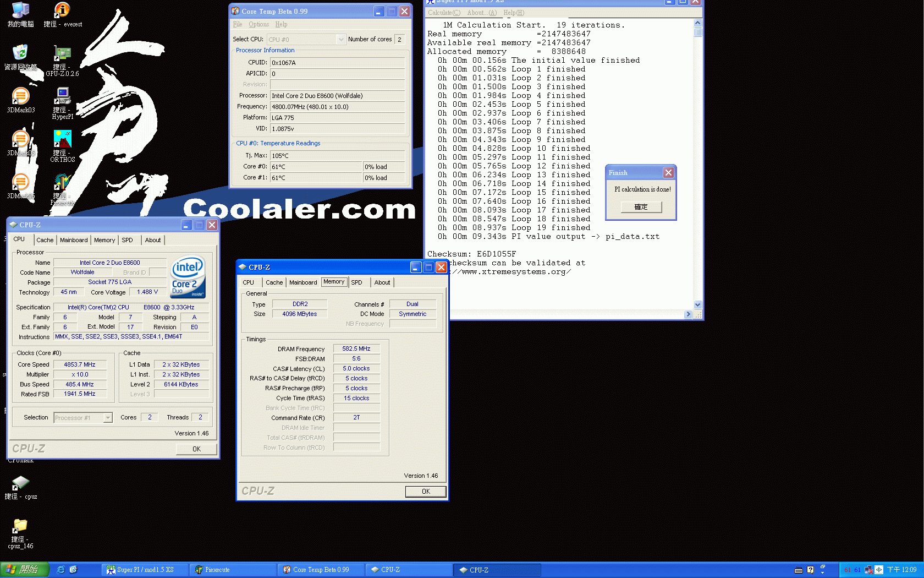Click the Core Voltage value 1.488 V

tap(147, 292)
